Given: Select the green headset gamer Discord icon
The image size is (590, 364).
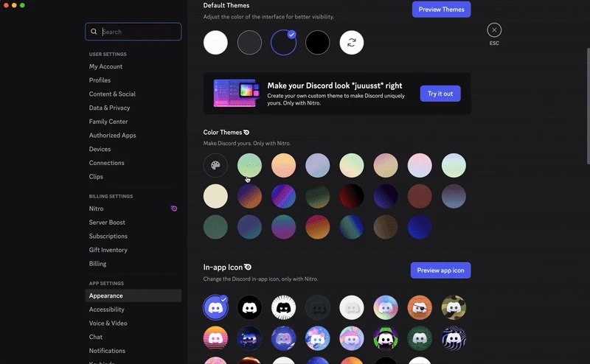Looking at the screenshot, I should tap(386, 338).
